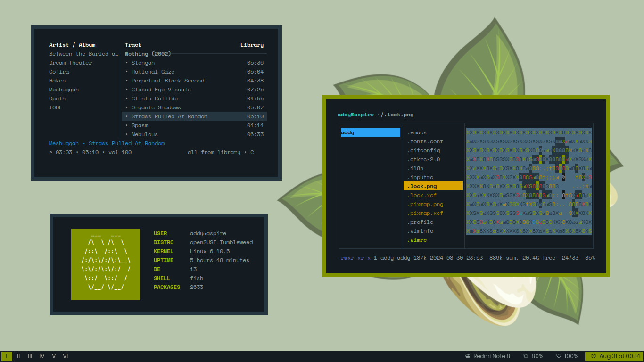Select the track Rational Gaze
644x362 pixels.
[x=153, y=72]
